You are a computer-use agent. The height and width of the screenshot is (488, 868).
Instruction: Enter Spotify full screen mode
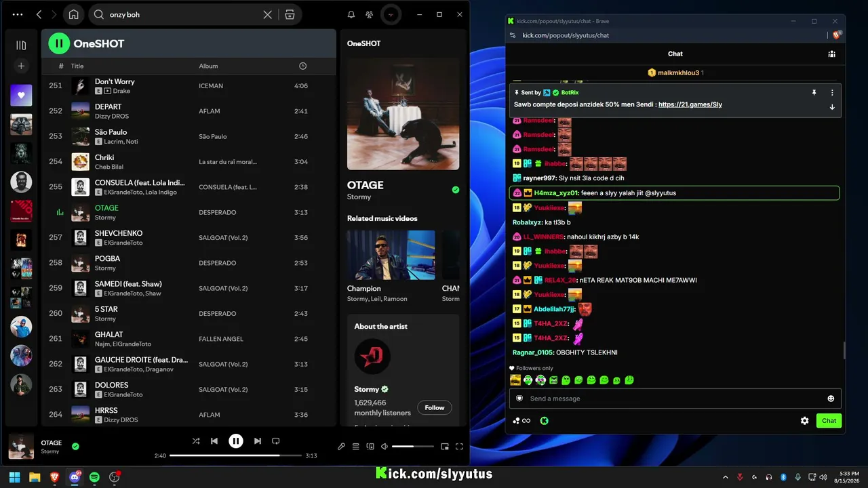pyautogui.click(x=460, y=447)
